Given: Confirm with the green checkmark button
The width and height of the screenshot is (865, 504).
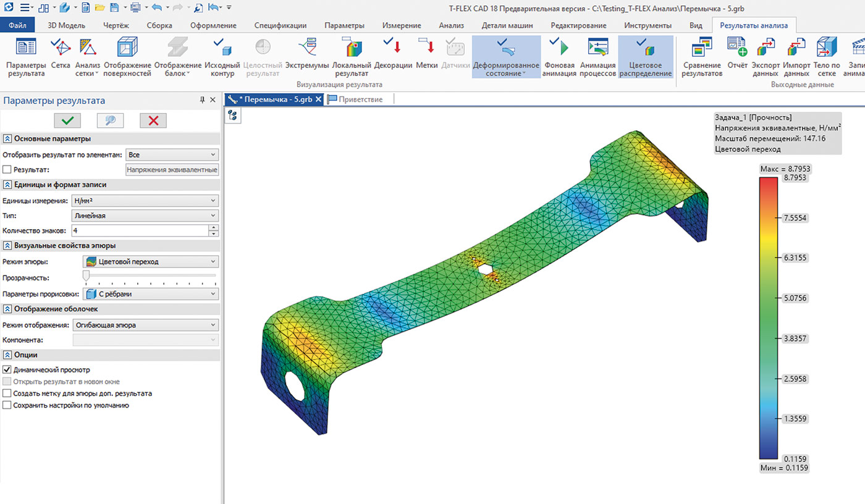Looking at the screenshot, I should tap(67, 120).
